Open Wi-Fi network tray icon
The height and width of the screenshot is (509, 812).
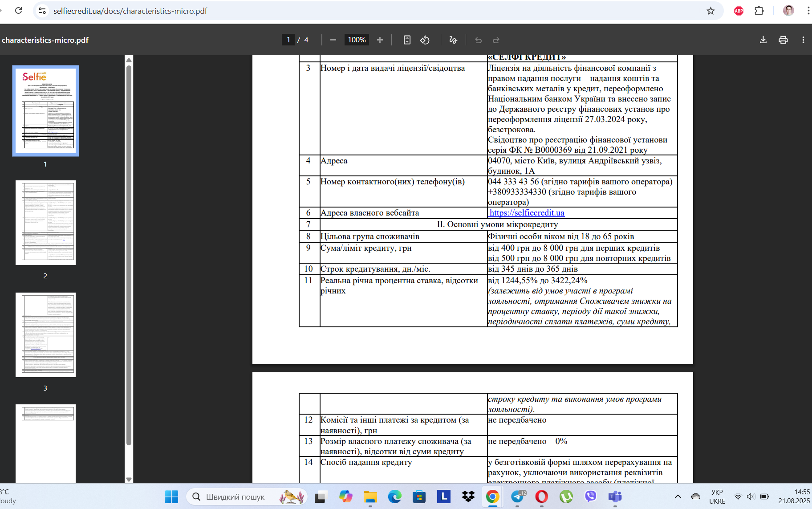(x=738, y=497)
